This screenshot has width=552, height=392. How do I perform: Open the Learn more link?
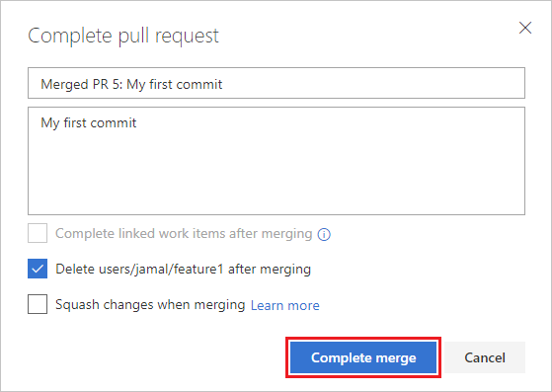tap(284, 305)
